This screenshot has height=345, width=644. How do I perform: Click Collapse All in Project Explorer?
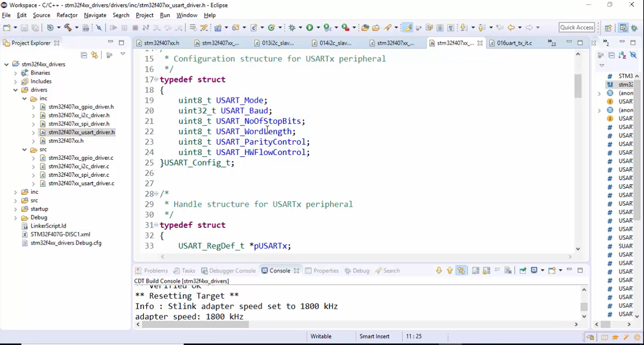coord(84,55)
